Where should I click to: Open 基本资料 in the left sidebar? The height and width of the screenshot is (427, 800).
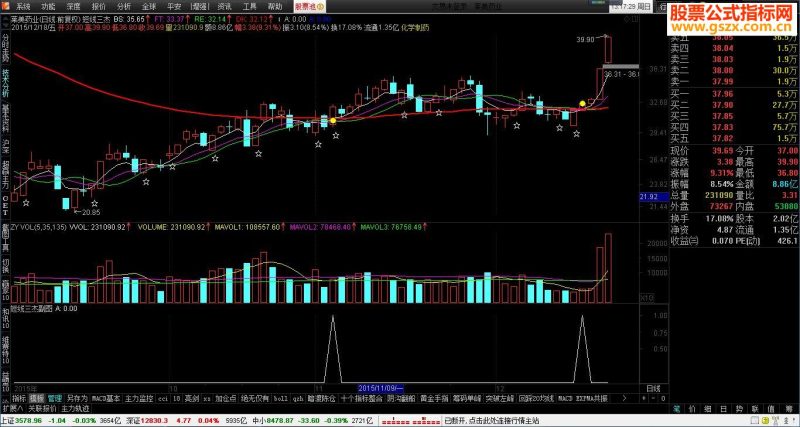coord(6,116)
